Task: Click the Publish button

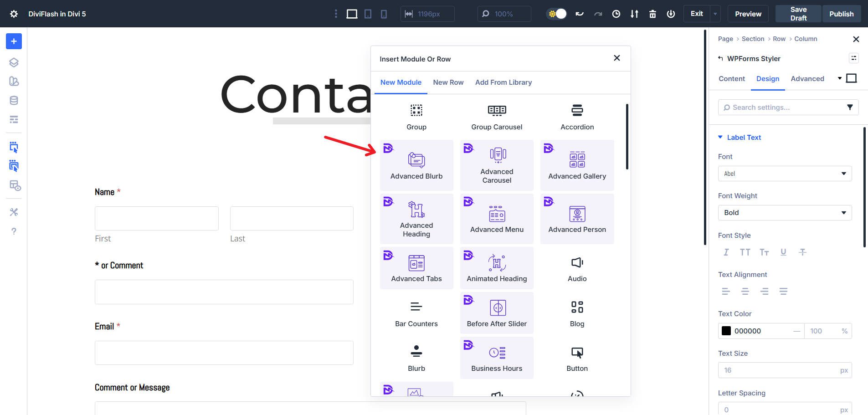Action: click(841, 14)
